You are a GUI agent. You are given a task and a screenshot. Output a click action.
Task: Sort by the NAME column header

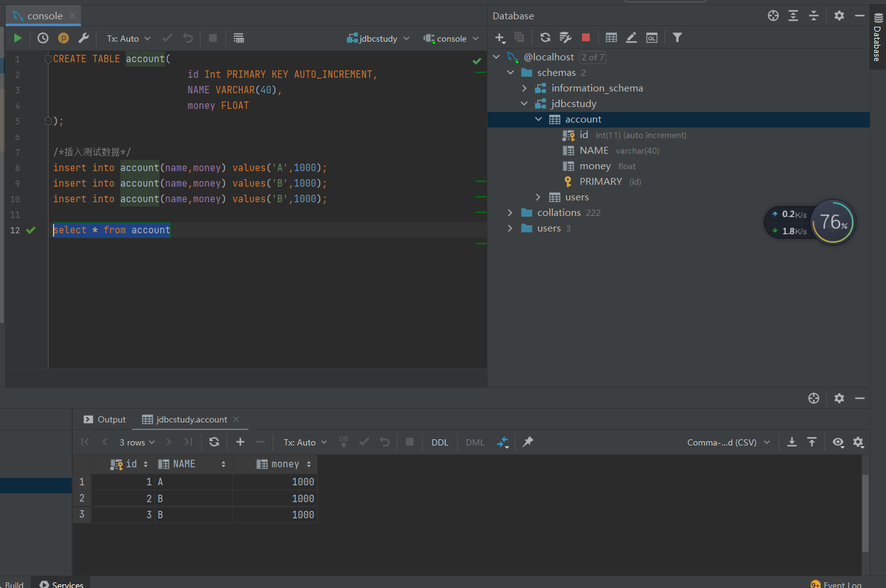click(192, 464)
